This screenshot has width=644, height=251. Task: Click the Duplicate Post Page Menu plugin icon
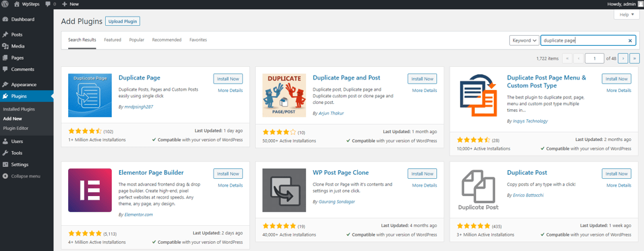tap(479, 95)
